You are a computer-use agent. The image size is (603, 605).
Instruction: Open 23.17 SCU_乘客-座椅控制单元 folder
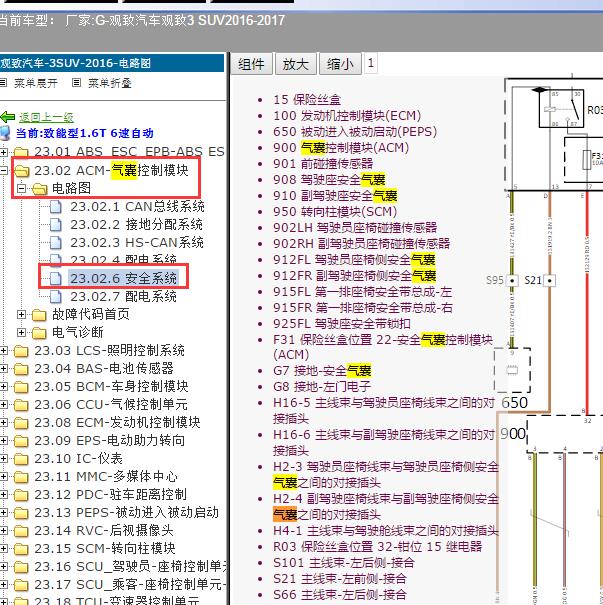point(130,585)
